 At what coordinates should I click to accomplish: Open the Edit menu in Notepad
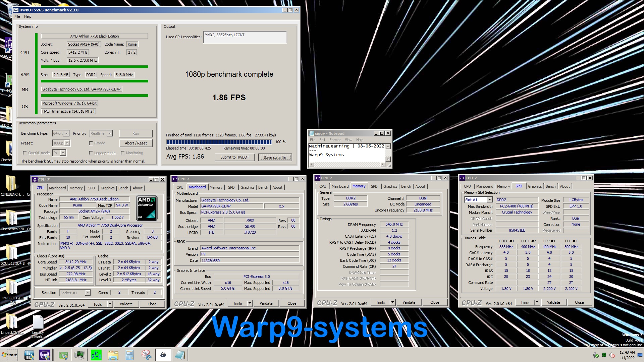[322, 140]
